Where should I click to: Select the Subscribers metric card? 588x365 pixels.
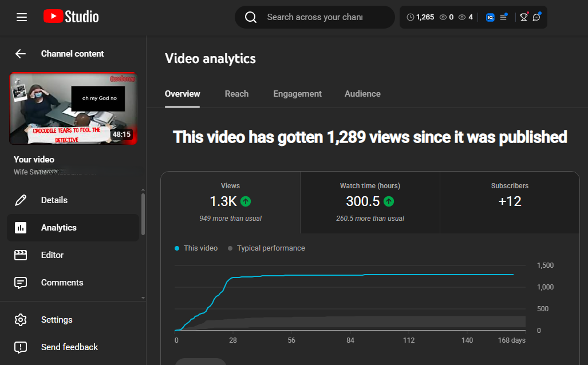[510, 202]
